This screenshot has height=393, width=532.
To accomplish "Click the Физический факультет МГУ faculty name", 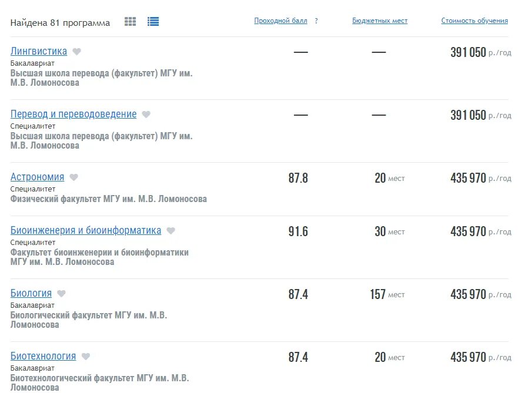I will click(x=109, y=199).
